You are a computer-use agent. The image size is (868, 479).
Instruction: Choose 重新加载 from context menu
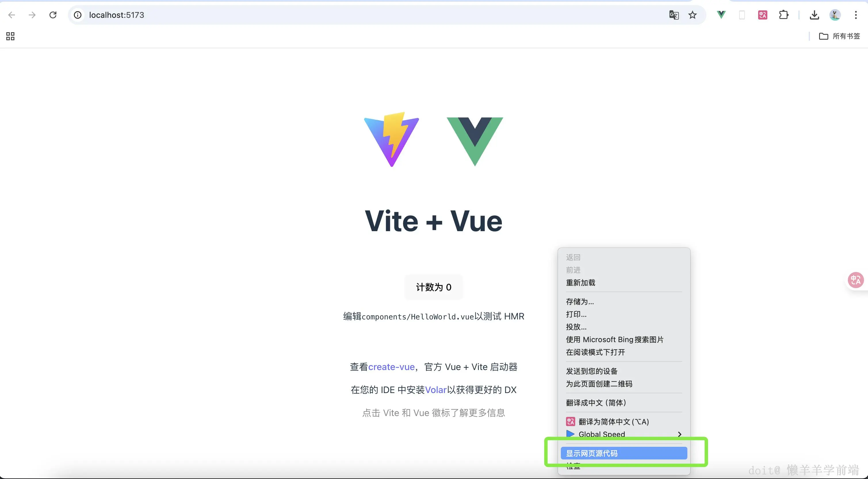pyautogui.click(x=580, y=283)
